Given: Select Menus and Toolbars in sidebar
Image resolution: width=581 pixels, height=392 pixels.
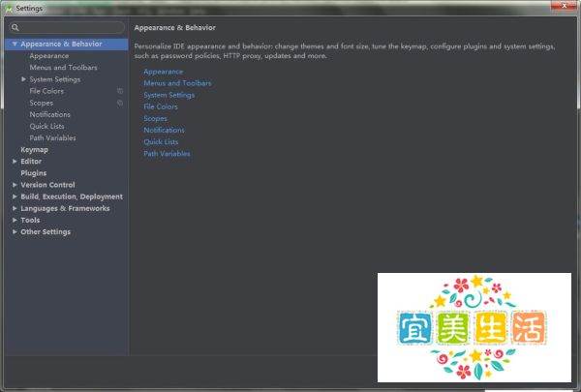Looking at the screenshot, I should tap(63, 68).
